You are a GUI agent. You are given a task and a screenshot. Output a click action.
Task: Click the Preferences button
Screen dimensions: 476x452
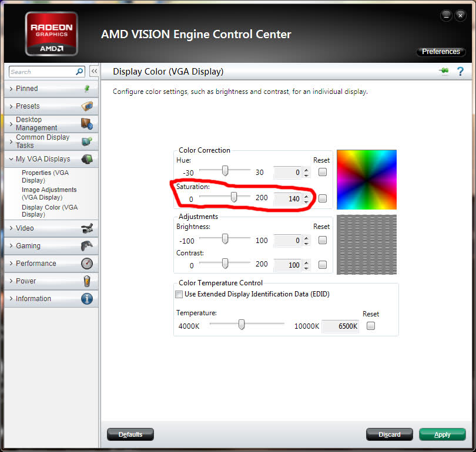click(441, 52)
